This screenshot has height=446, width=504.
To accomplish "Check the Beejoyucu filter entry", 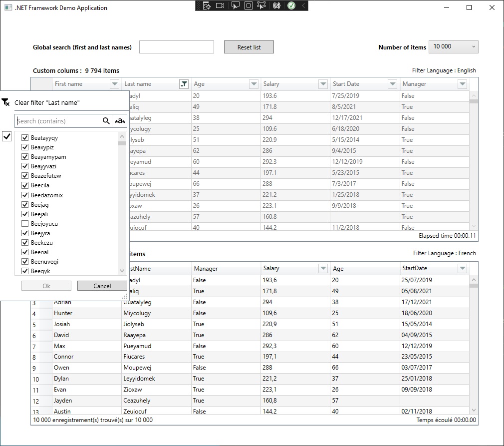I will pyautogui.click(x=24, y=223).
